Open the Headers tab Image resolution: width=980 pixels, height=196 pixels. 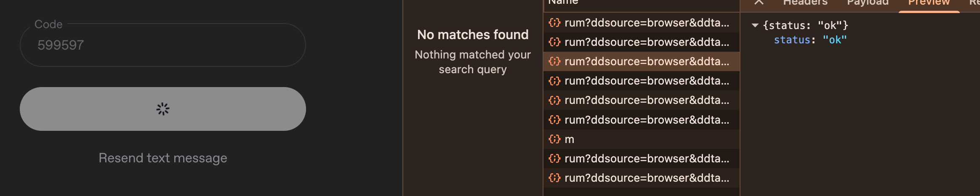(805, 3)
